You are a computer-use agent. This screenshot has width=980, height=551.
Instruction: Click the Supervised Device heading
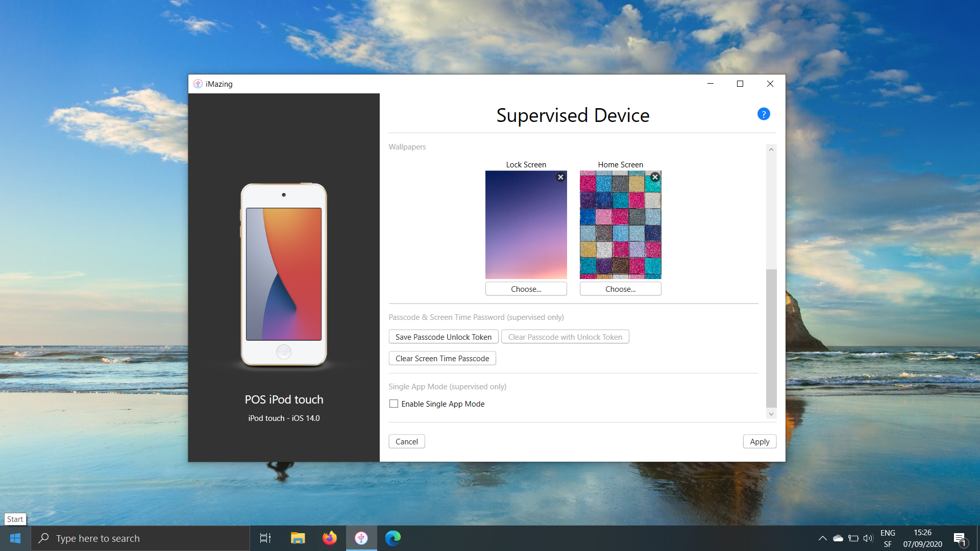click(573, 115)
